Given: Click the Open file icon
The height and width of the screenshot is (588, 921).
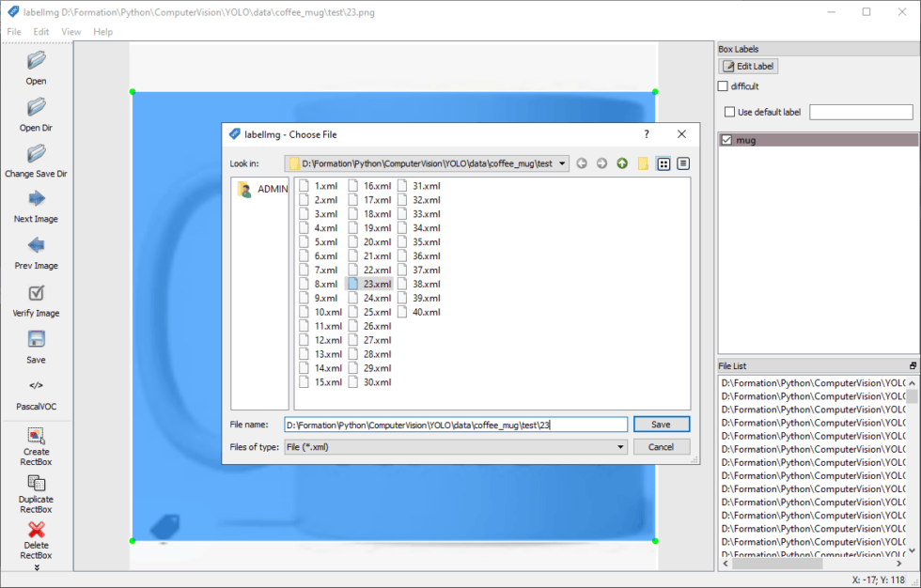Looking at the screenshot, I should coord(36,61).
